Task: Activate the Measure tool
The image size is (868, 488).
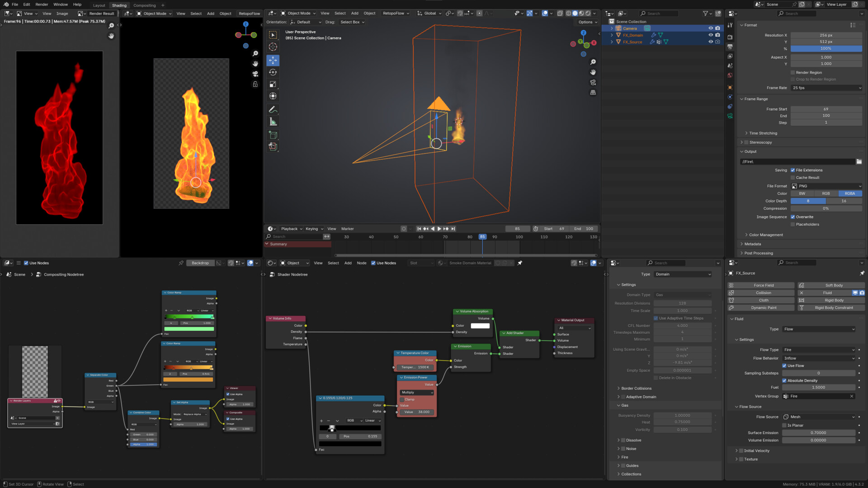Action: click(273, 121)
